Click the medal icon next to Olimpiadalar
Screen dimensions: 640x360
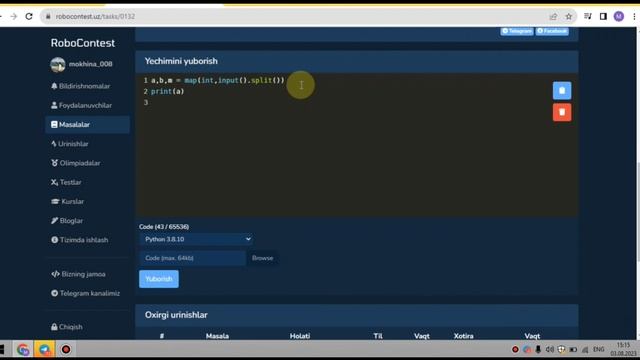point(54,163)
